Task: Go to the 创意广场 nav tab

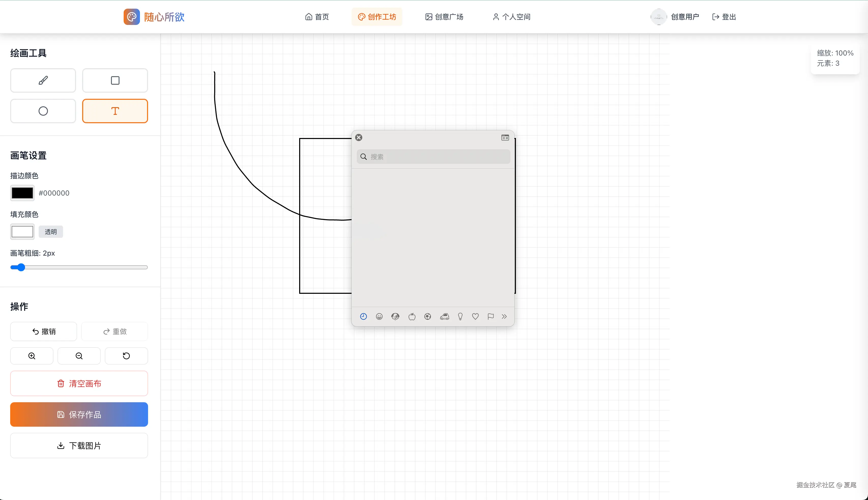Action: [x=444, y=17]
